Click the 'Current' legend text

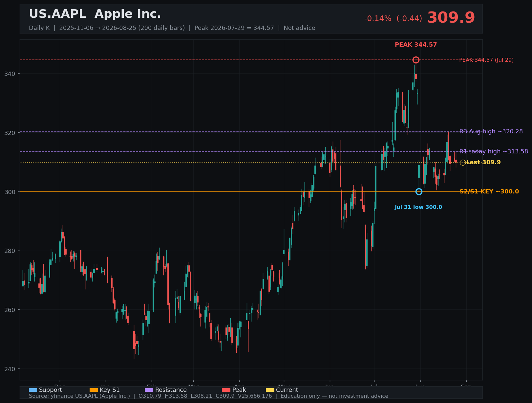(x=287, y=390)
